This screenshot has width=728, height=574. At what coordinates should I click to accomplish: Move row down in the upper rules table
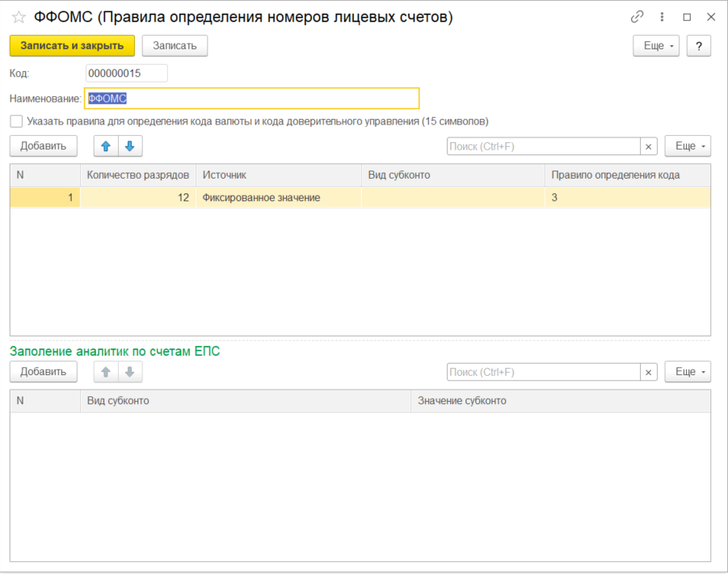pos(129,146)
